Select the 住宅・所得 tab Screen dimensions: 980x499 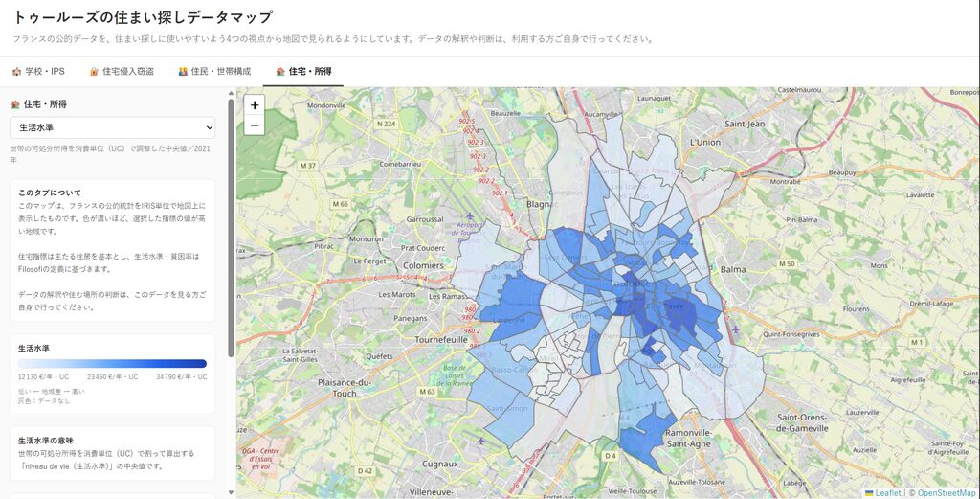(303, 71)
